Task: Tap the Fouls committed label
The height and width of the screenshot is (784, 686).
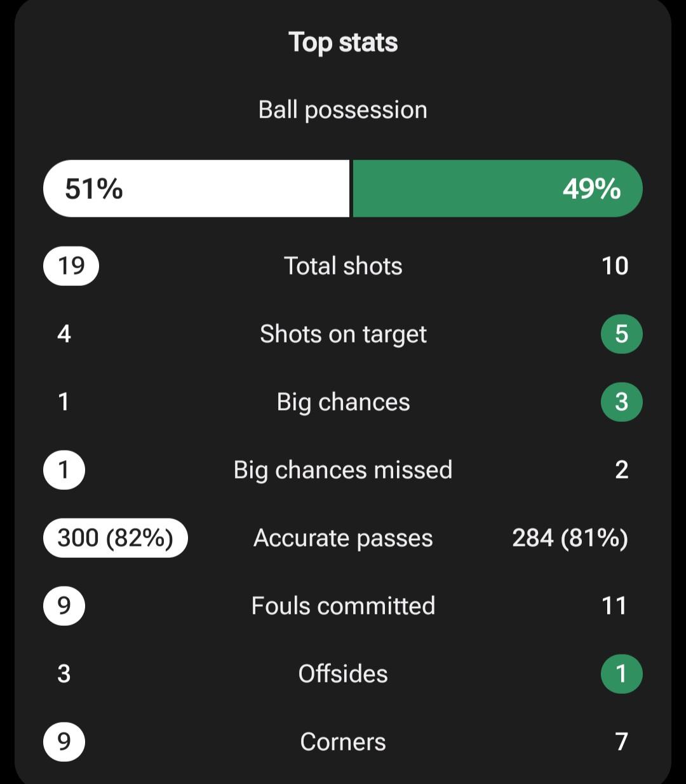Action: tap(343, 606)
